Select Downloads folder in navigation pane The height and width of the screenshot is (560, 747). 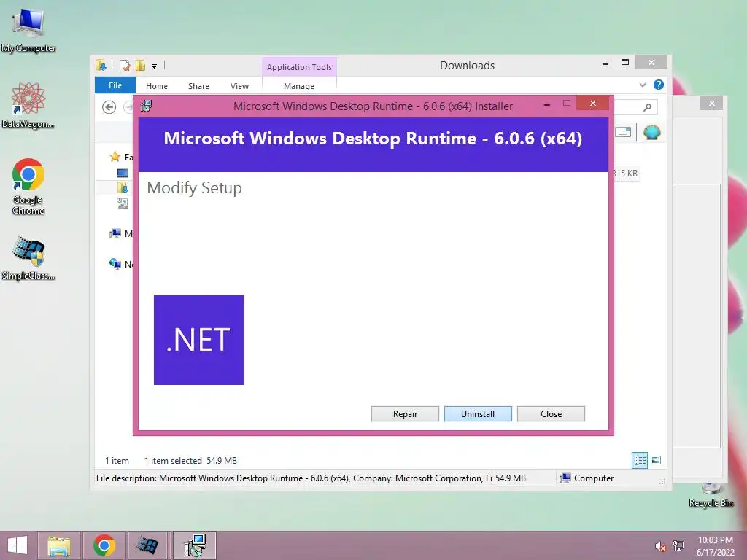(123, 187)
